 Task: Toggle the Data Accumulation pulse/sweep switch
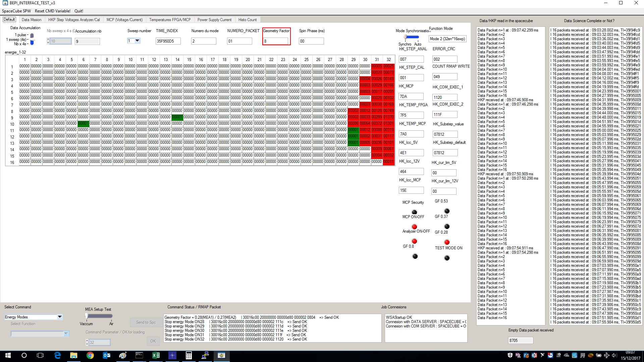[32, 39]
